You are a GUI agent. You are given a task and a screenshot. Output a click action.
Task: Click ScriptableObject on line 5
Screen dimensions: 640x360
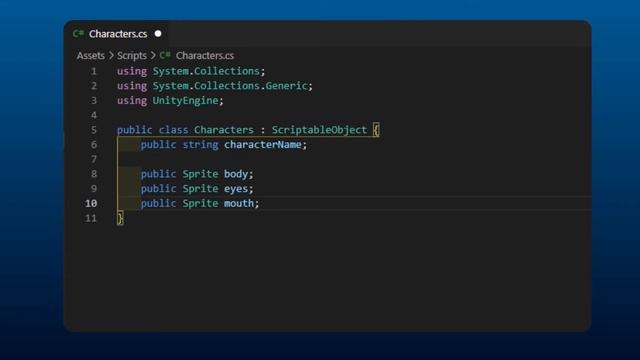[x=319, y=130]
